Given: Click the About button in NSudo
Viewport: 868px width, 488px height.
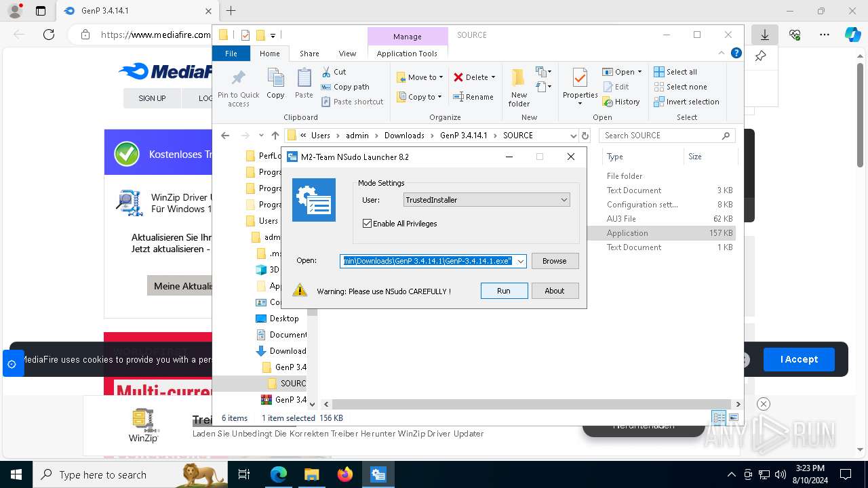Looking at the screenshot, I should (555, 291).
